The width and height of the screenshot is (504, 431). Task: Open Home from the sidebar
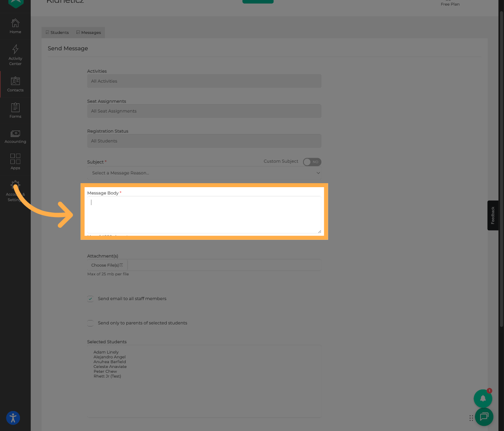(15, 26)
